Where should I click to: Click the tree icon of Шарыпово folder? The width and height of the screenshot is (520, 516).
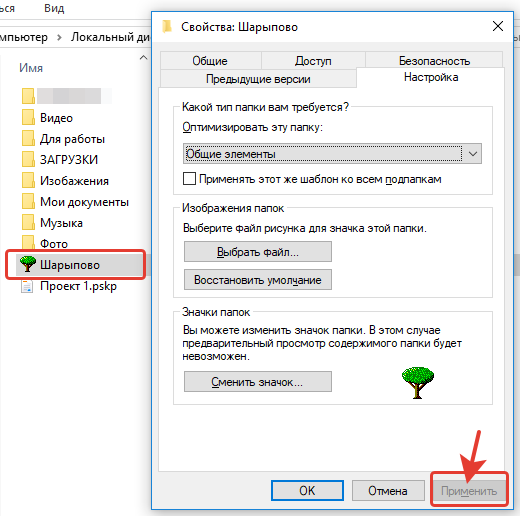[x=28, y=264]
